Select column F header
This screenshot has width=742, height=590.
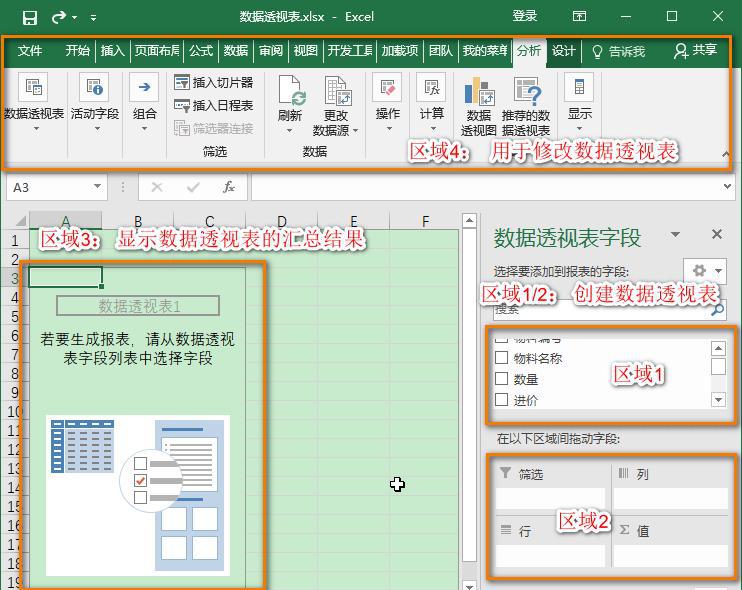(x=425, y=220)
